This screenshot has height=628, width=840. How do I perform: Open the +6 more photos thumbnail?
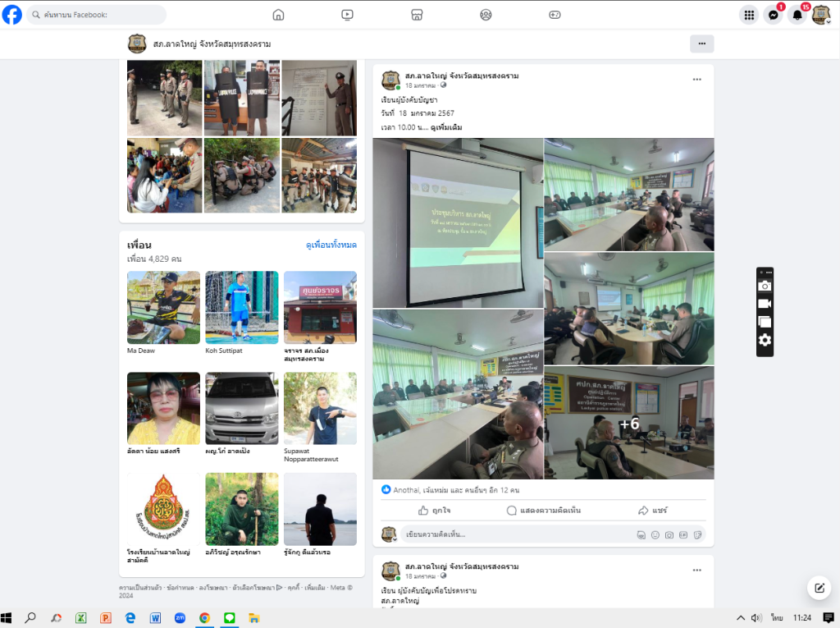(629, 424)
